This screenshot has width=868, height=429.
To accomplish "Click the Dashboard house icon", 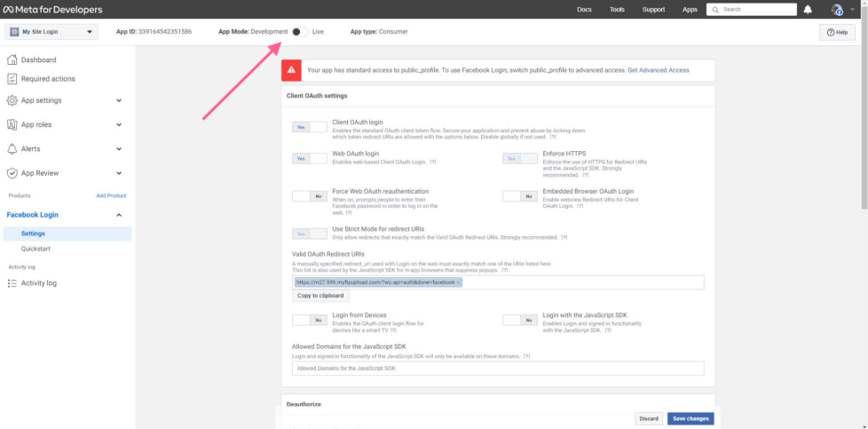I will pos(12,60).
